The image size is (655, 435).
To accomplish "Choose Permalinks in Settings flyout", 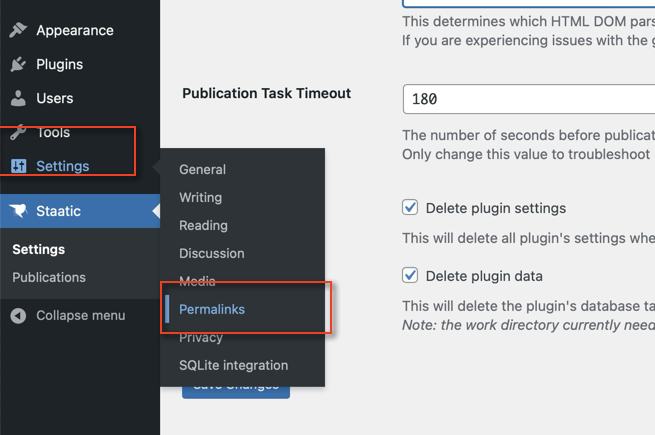I will [212, 309].
